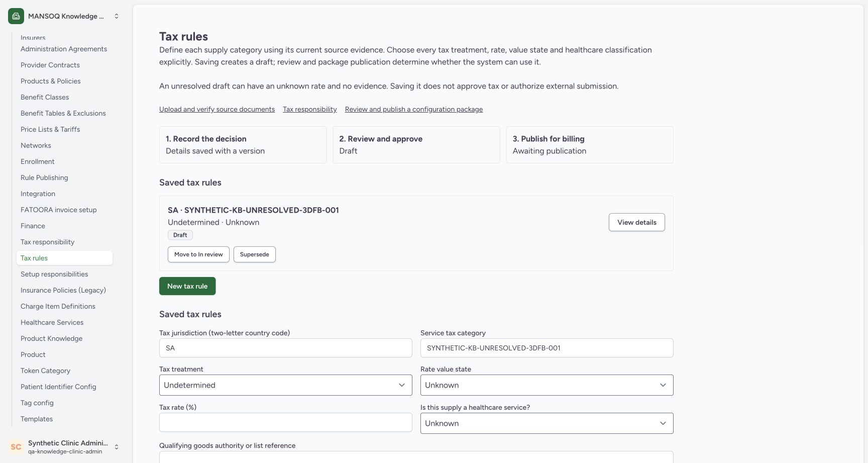The width and height of the screenshot is (868, 463).
Task: Follow the Tax responsibility link above steps
Action: (310, 109)
